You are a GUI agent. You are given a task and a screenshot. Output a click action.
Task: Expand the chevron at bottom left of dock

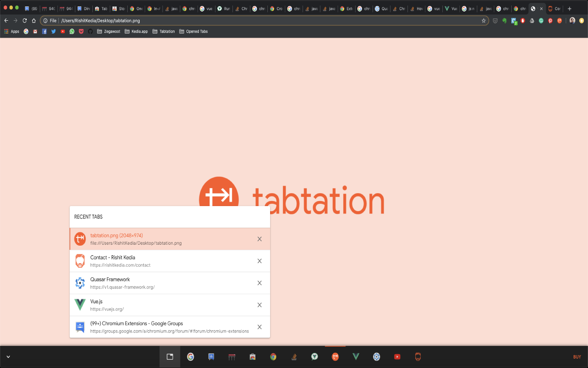pos(7,356)
